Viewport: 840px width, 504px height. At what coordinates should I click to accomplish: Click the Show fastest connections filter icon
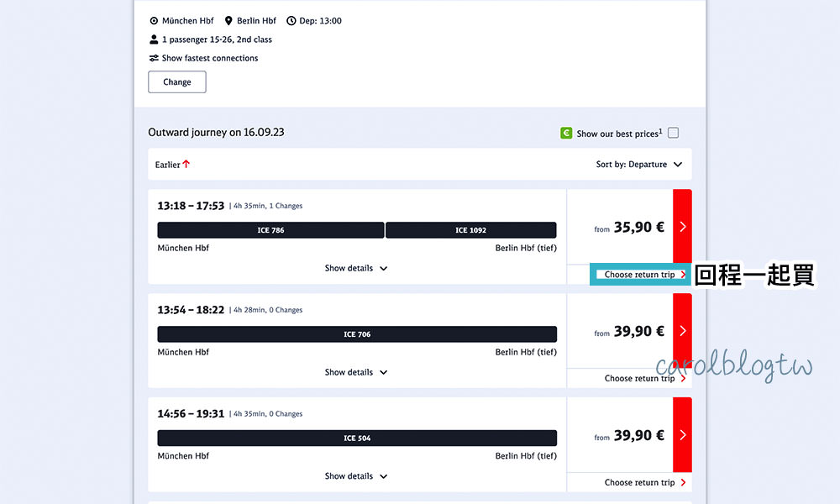click(x=154, y=58)
